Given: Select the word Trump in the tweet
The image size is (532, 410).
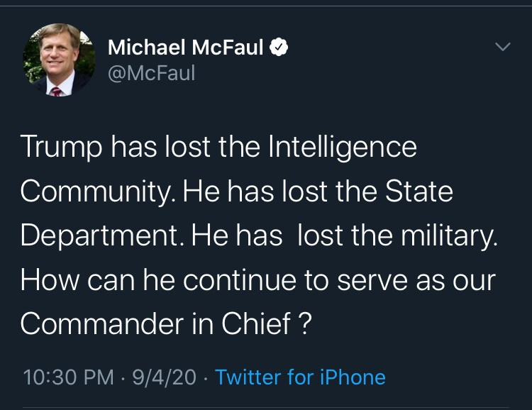Looking at the screenshot, I should 62,148.
